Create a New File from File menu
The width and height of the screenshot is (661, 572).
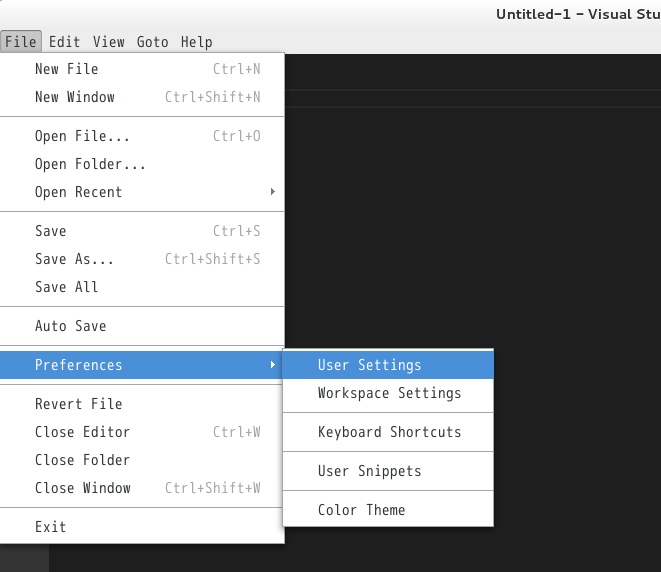tap(66, 69)
